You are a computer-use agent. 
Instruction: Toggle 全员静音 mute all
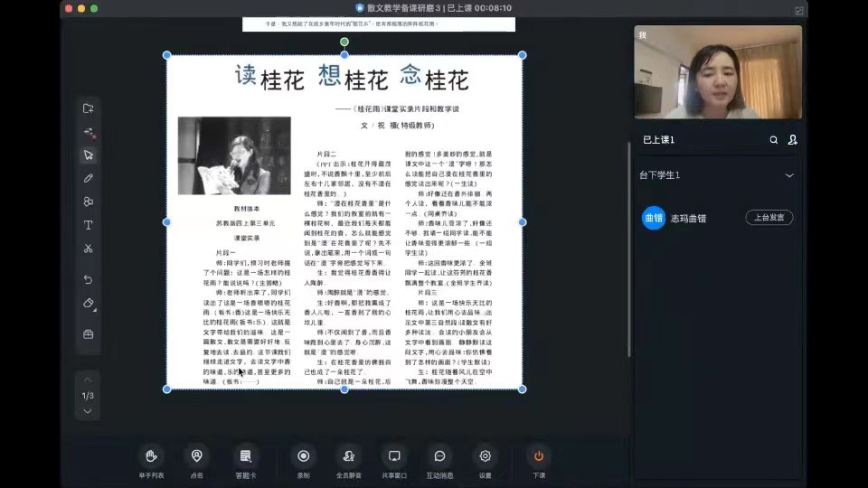coord(348,461)
